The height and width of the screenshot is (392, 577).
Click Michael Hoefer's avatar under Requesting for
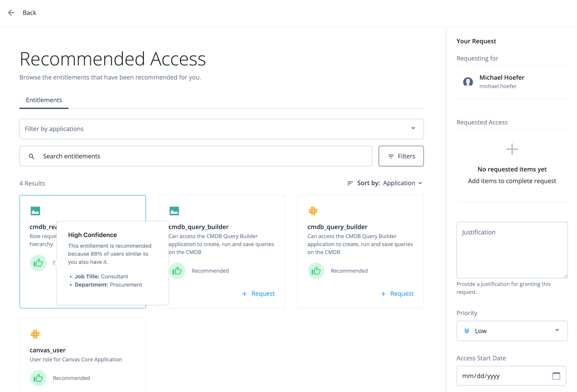[x=468, y=82]
